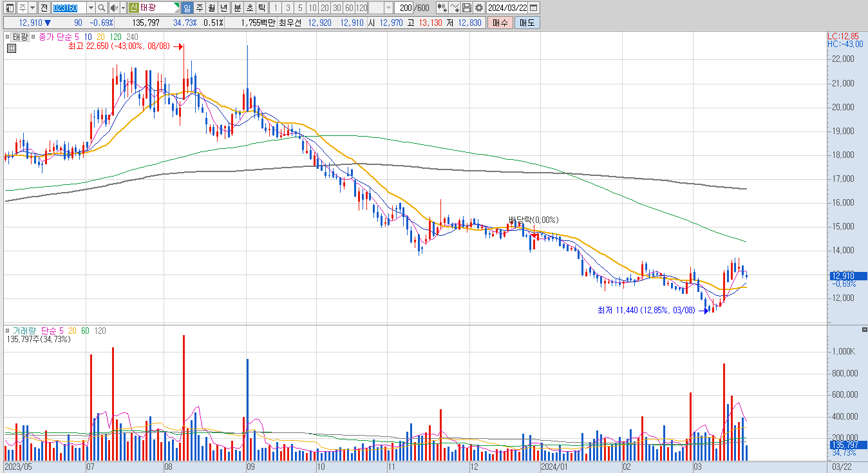Click the chart layout icon at toolbar start
This screenshot has height=473, width=868.
10,8
